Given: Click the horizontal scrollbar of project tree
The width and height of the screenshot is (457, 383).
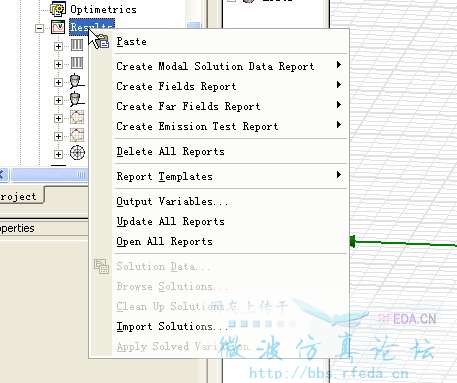Looking at the screenshot, I should tap(49, 175).
